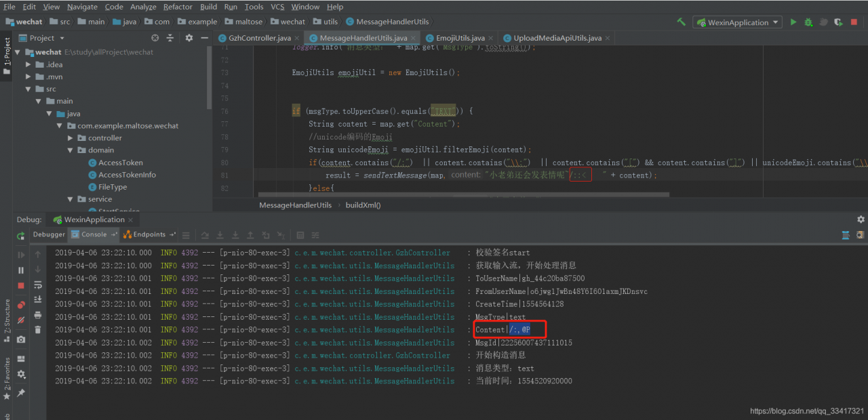Open Project panel settings gear

point(189,38)
